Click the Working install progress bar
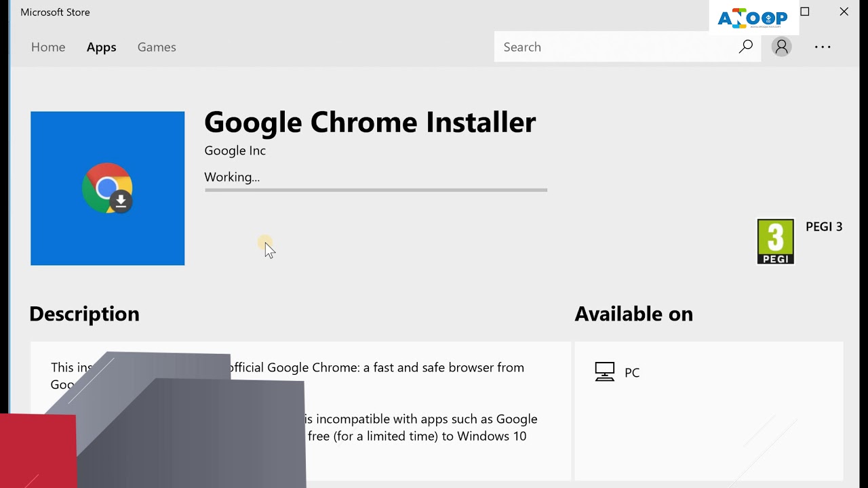The image size is (868, 488). click(x=376, y=190)
